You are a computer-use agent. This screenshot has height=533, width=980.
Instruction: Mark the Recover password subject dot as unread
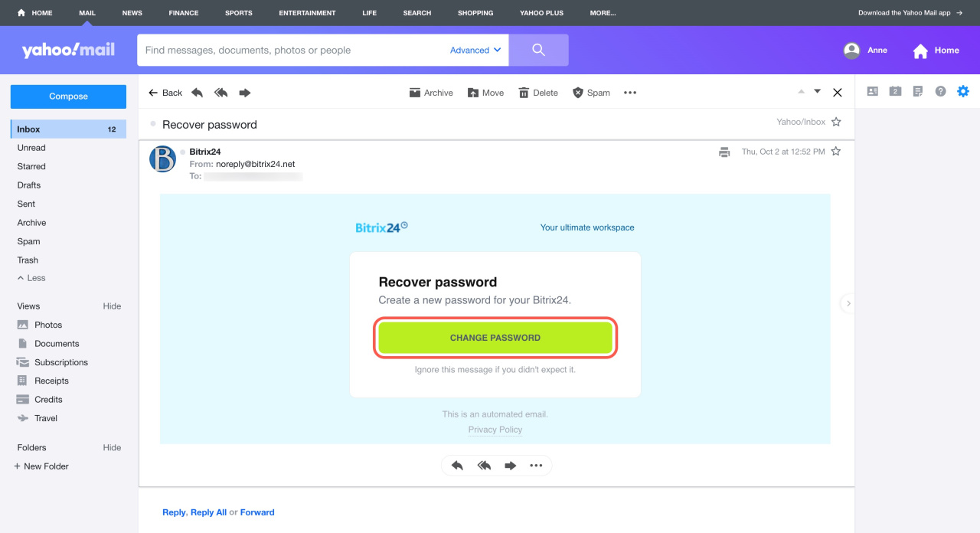tap(153, 124)
